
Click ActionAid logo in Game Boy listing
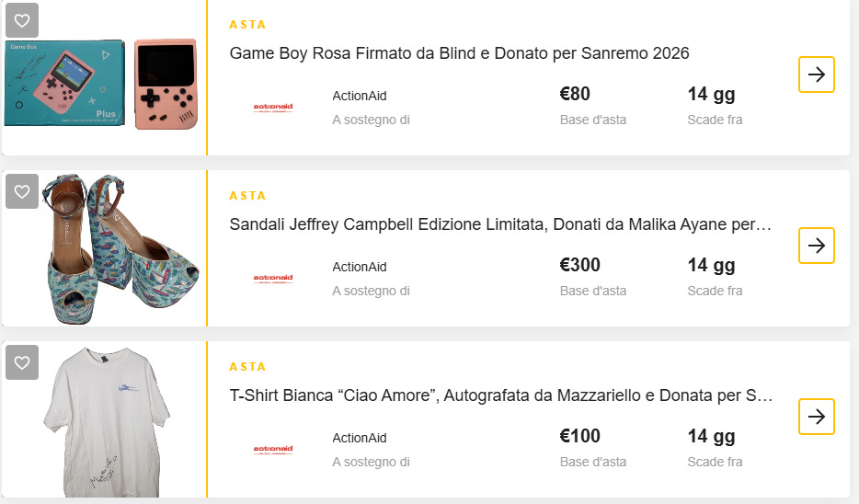[272, 108]
